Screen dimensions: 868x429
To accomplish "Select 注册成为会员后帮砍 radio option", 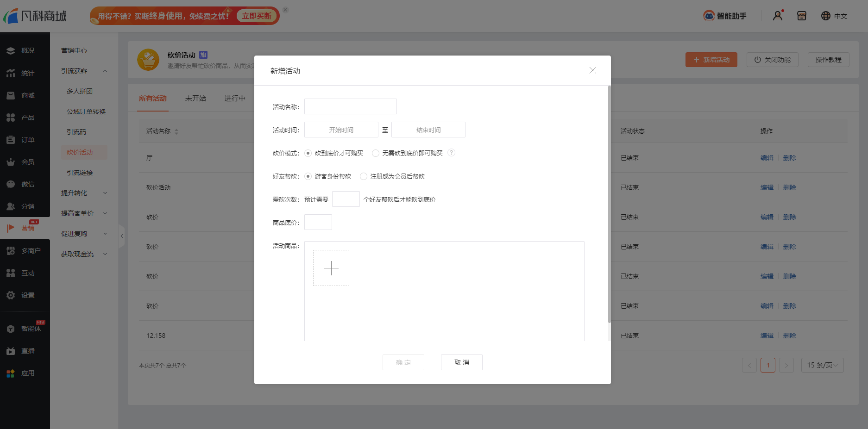I will pyautogui.click(x=364, y=176).
